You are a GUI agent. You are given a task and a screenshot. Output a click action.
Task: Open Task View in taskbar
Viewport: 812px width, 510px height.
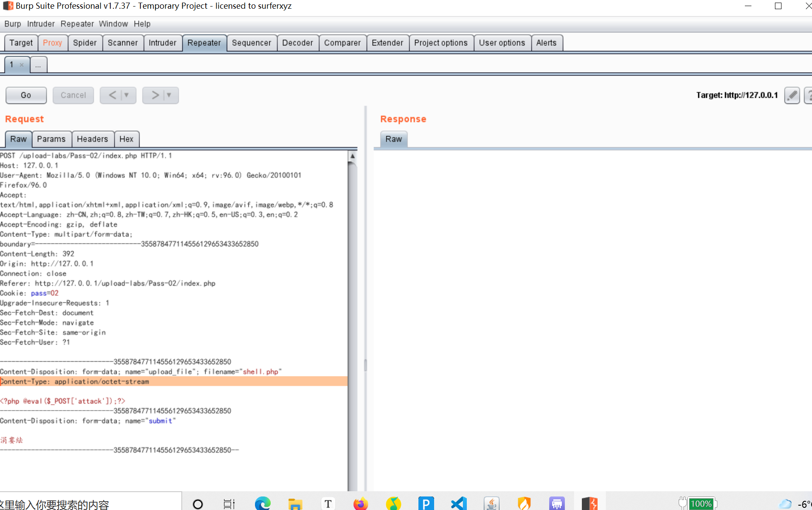coord(229,504)
